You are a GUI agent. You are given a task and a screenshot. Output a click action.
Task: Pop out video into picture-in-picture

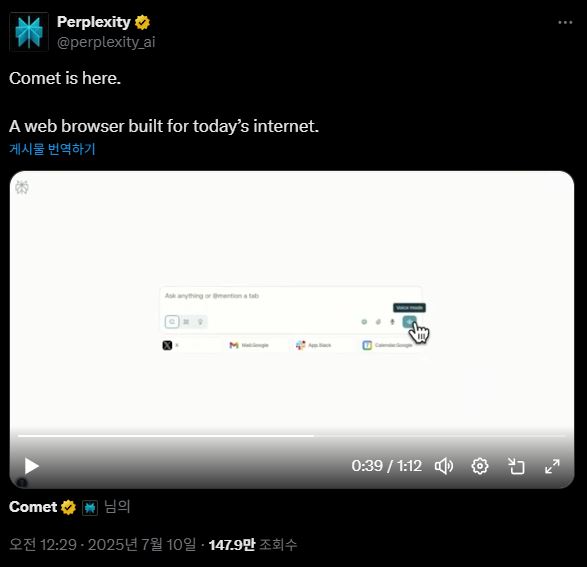click(x=516, y=466)
